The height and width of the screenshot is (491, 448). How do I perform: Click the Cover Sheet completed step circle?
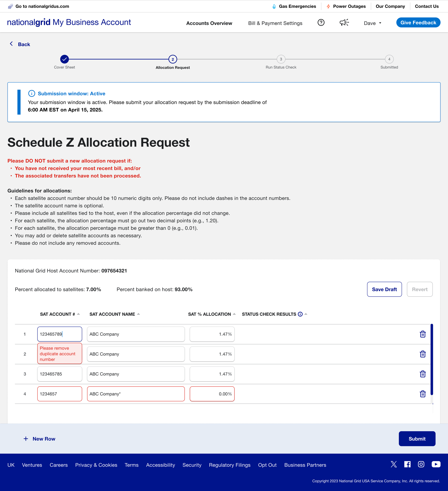tap(65, 59)
